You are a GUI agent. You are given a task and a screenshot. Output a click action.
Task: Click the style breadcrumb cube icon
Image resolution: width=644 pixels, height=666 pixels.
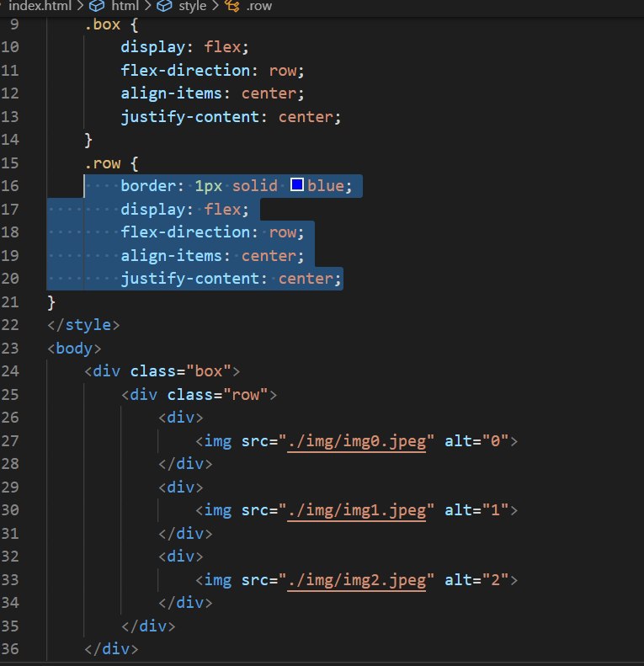(x=164, y=6)
